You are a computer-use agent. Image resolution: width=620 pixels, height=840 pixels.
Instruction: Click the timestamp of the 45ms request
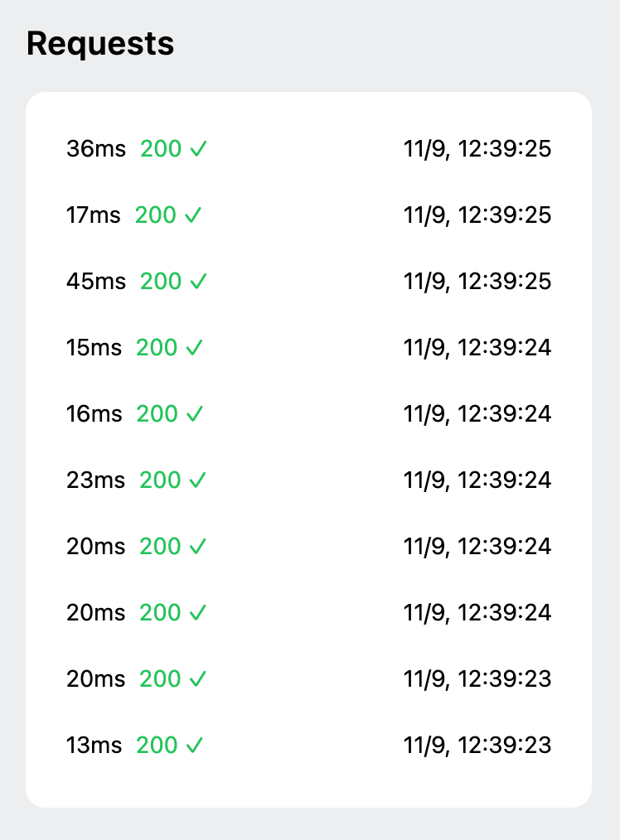(x=477, y=282)
